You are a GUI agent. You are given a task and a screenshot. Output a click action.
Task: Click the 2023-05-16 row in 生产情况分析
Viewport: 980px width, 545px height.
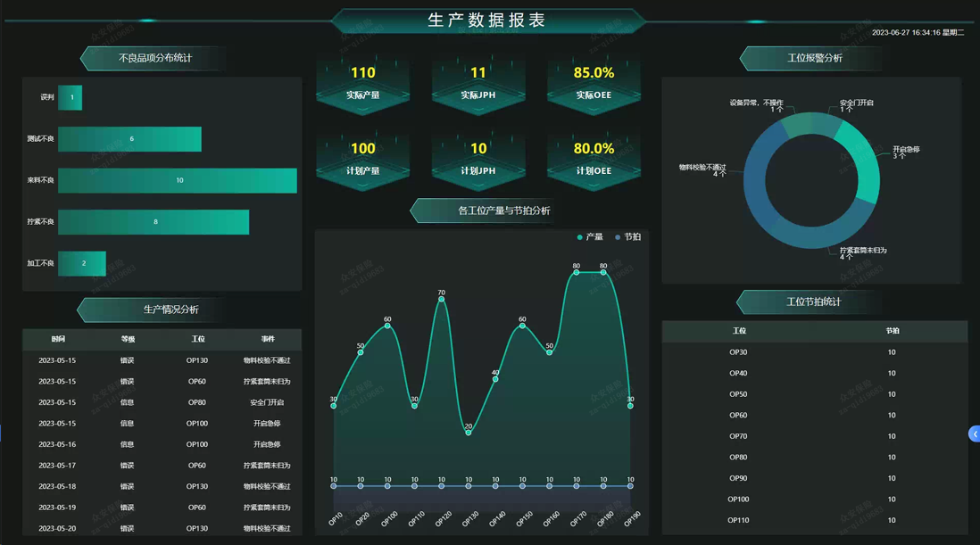point(162,444)
